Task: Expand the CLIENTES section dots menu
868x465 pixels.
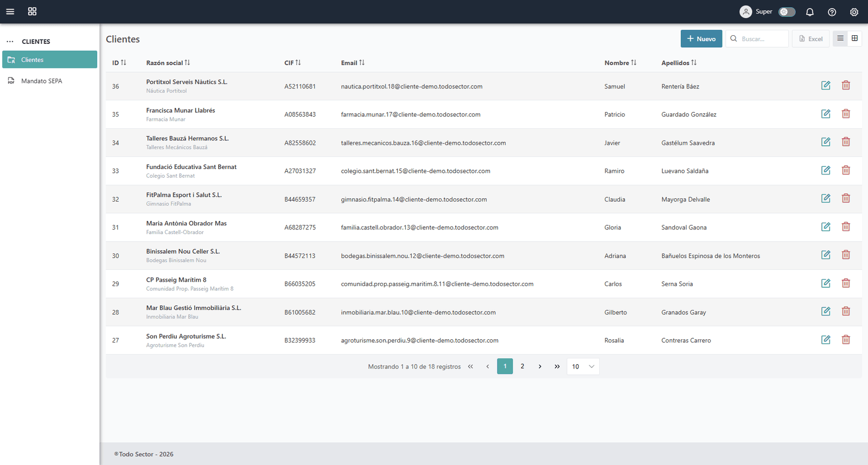Action: point(10,41)
